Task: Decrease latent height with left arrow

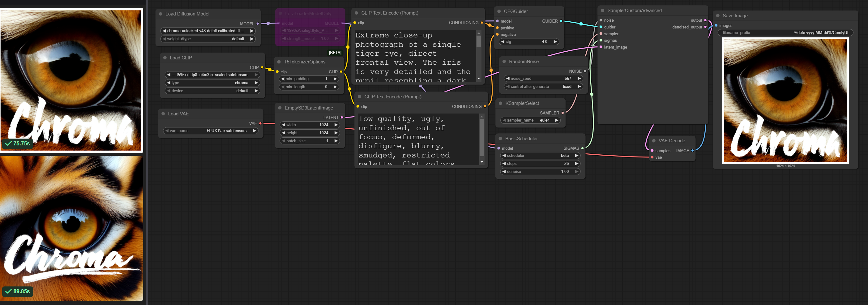Action: [x=283, y=133]
